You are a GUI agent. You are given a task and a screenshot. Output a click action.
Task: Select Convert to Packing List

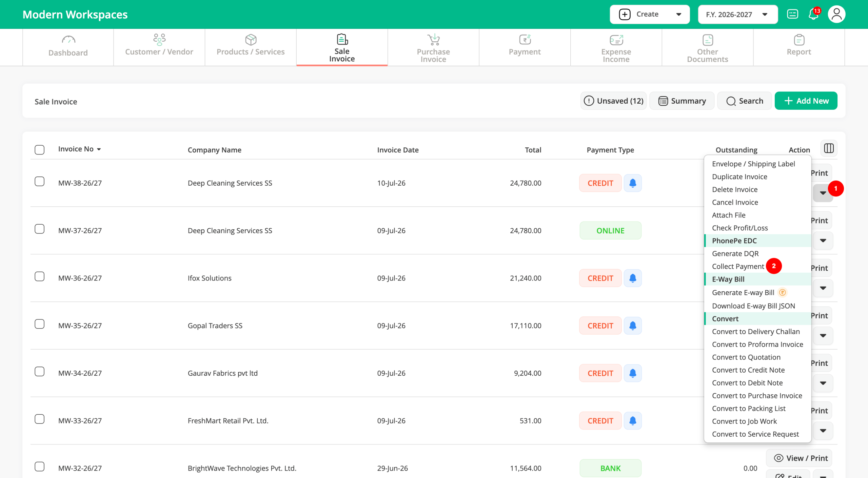[757, 409]
